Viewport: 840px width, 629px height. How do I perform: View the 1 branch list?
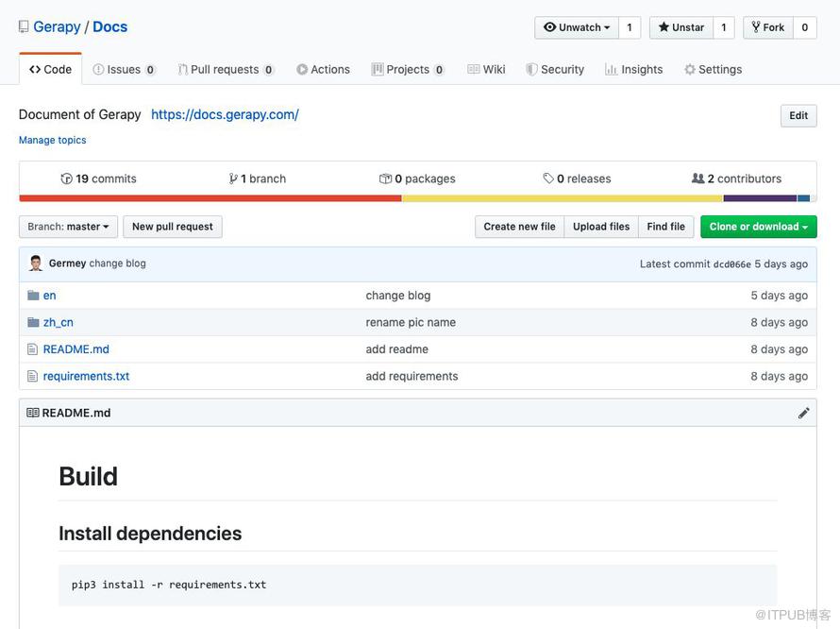click(257, 178)
